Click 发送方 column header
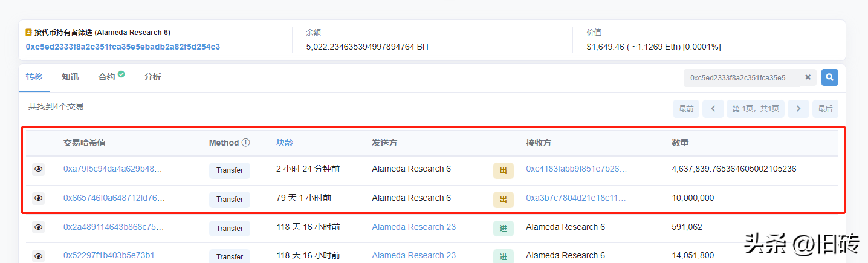This screenshot has height=263, width=868. click(x=384, y=143)
